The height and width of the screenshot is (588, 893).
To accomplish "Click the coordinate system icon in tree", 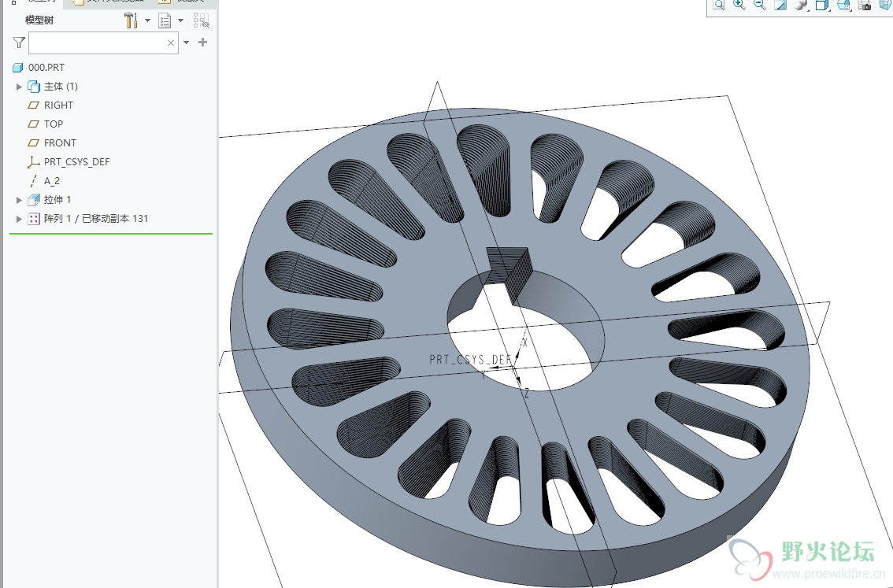I will pyautogui.click(x=34, y=162).
